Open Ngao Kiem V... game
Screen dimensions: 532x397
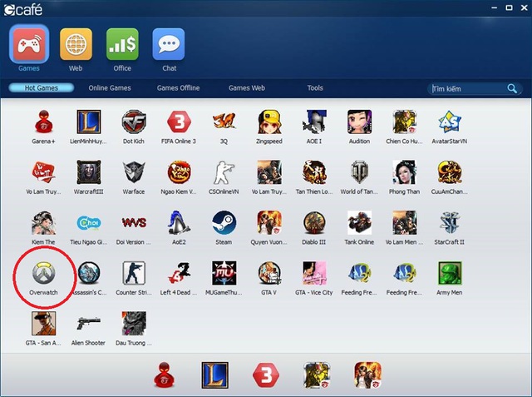179,177
